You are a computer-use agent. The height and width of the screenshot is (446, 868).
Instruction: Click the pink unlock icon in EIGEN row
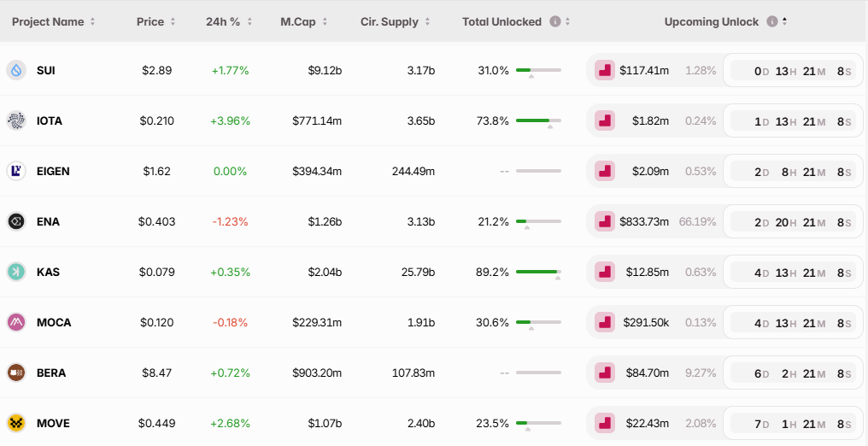click(x=605, y=171)
